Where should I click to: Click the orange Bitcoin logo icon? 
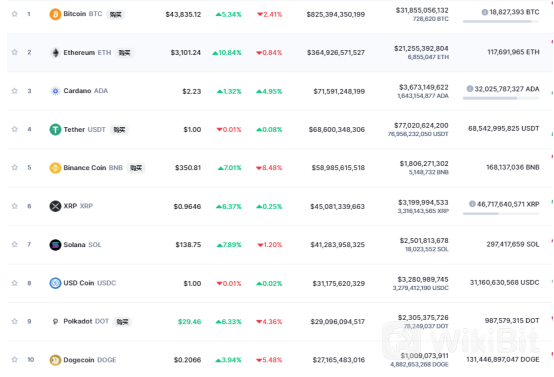(55, 14)
